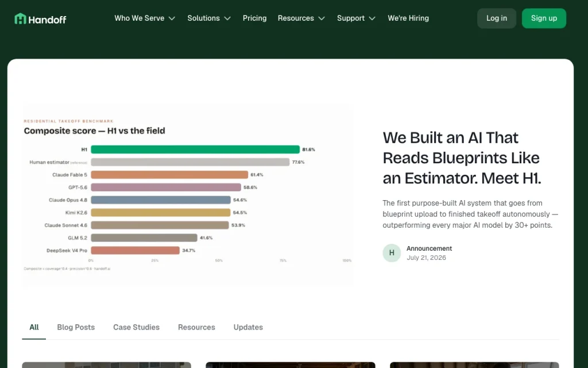The image size is (588, 368).
Task: Expand the Resources dropdown chevron in navbar
Action: 322,18
